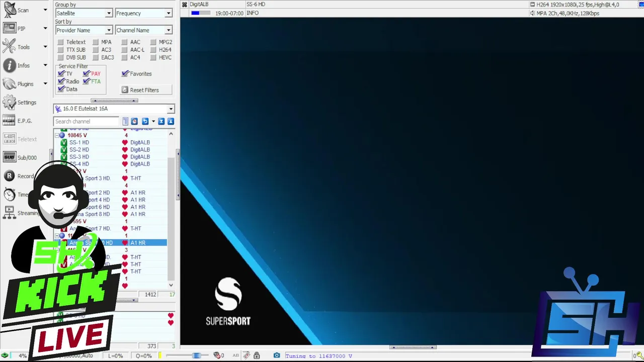Click the blue signal bar beside 19:00-07:00
644x362 pixels.
click(x=200, y=13)
